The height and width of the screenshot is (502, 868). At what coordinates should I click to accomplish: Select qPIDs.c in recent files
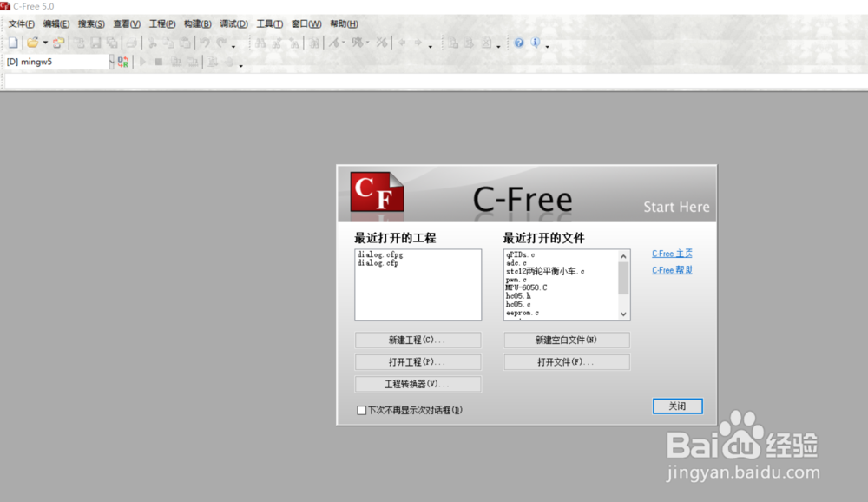point(520,254)
